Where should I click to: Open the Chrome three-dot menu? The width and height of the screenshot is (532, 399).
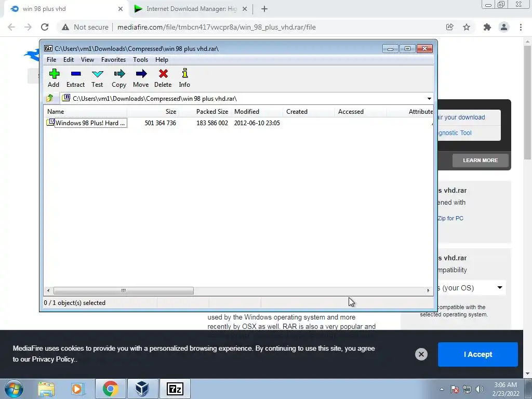point(521,27)
